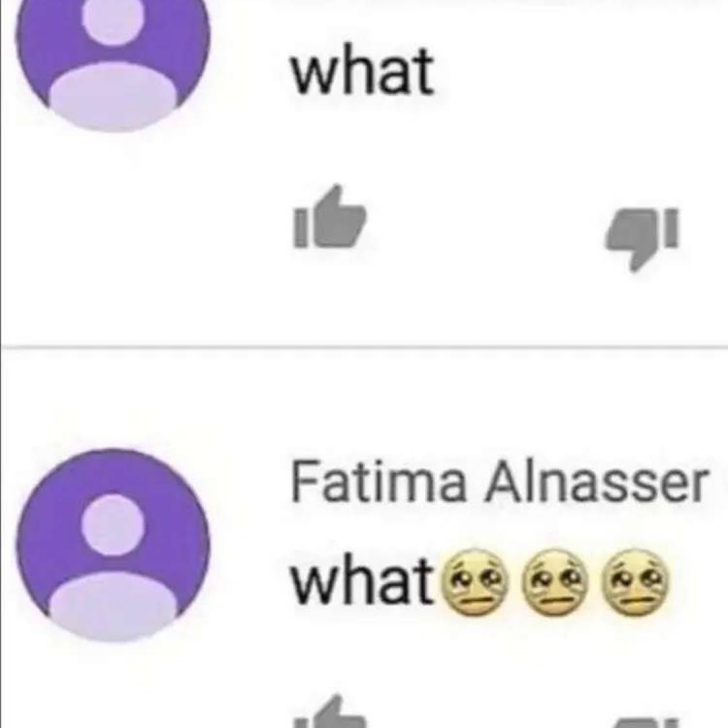Click the word "Fatima" in the username
The height and width of the screenshot is (728, 728).
coord(378,481)
